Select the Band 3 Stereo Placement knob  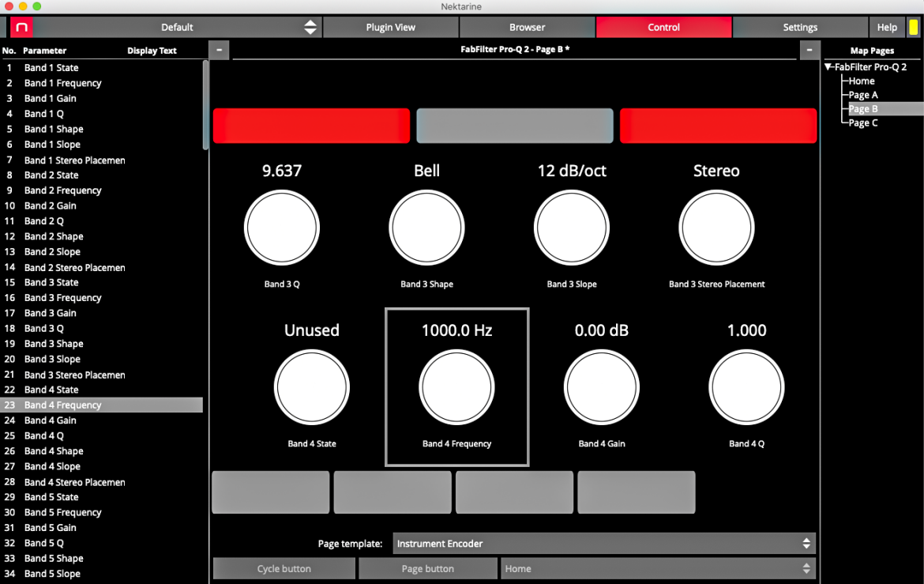tap(716, 228)
